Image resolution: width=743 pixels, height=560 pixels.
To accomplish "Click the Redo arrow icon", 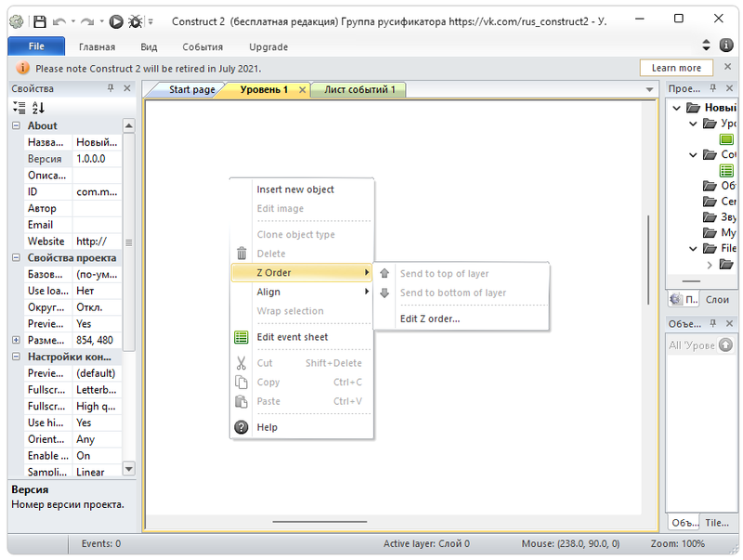I will [x=88, y=20].
